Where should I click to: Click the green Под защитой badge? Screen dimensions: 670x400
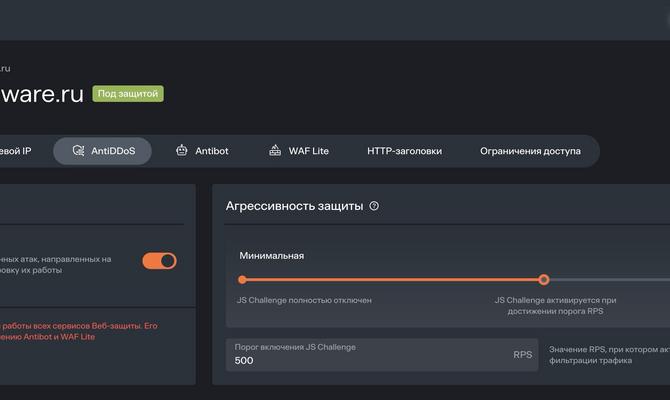pos(127,94)
